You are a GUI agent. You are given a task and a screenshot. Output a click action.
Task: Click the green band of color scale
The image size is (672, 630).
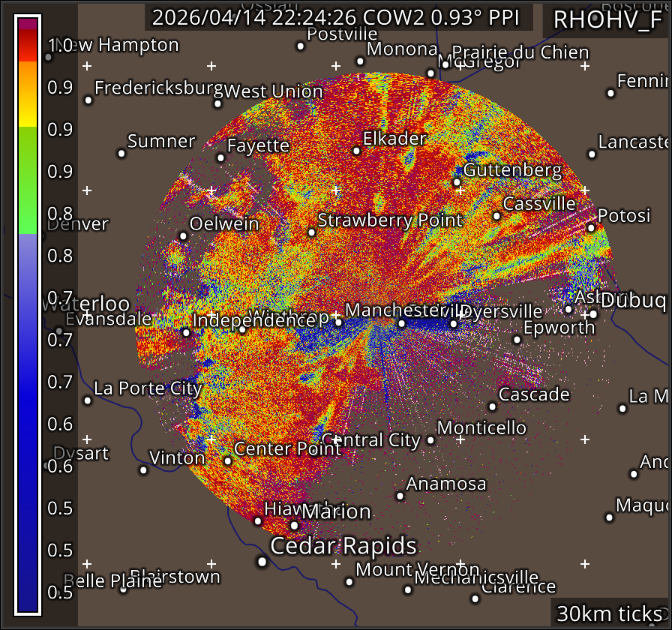coord(28,180)
